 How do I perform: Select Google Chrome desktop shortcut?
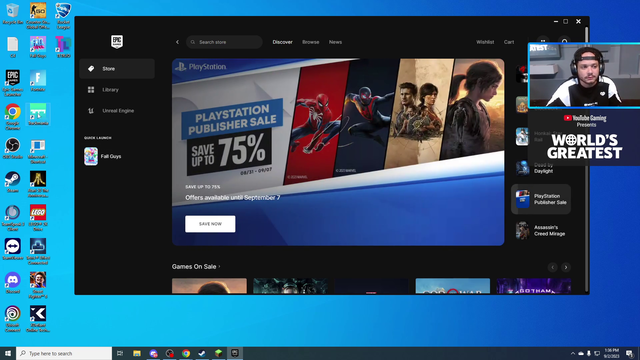coord(13,117)
